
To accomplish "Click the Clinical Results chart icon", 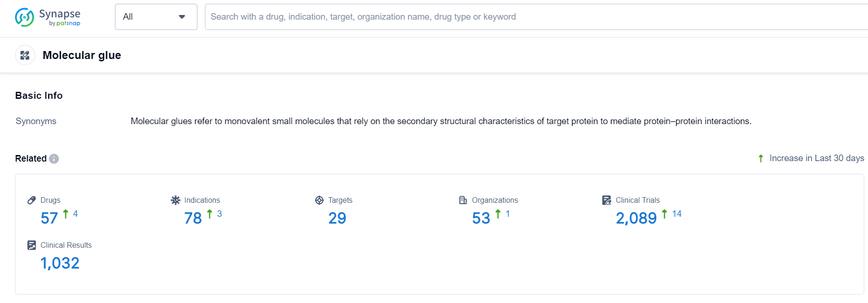I will pyautogui.click(x=32, y=245).
